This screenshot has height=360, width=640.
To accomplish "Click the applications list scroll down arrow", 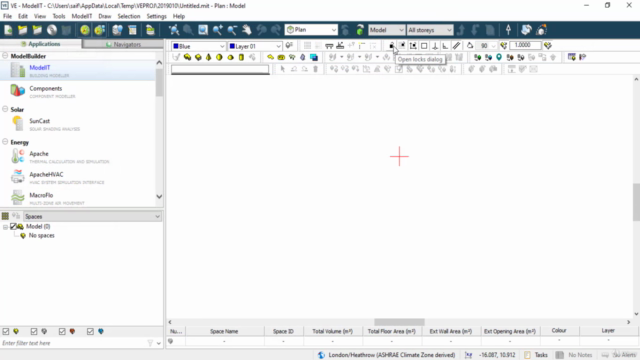I will point(159,196).
